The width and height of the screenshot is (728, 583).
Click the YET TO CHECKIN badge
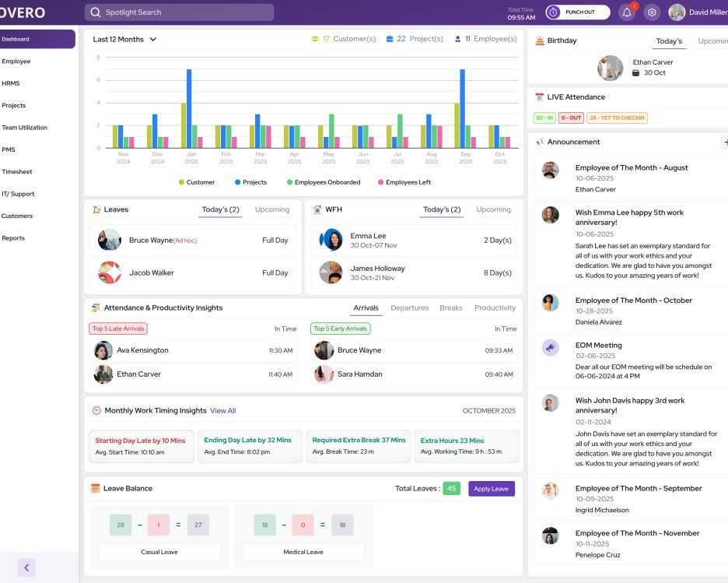coord(617,118)
